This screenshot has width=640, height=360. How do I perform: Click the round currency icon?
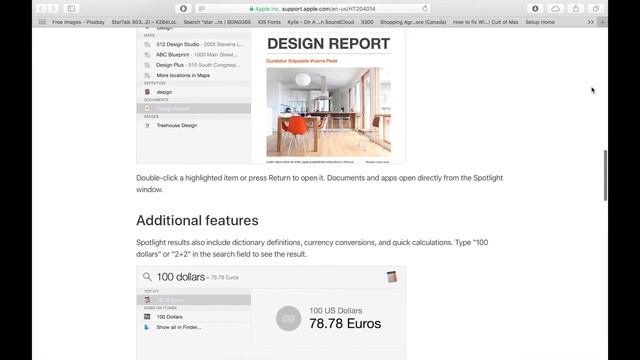289,318
